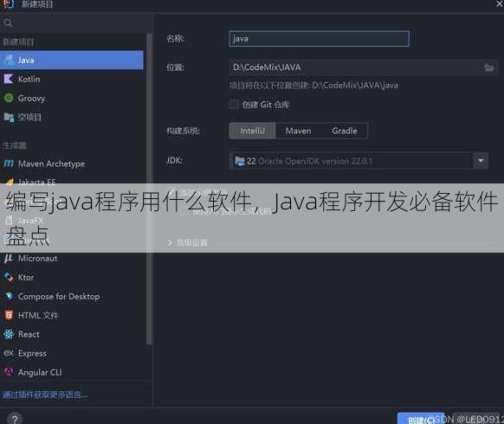Viewport: 504px width, 424px height.
Task: Click the React list entry text
Action: click(x=29, y=334)
